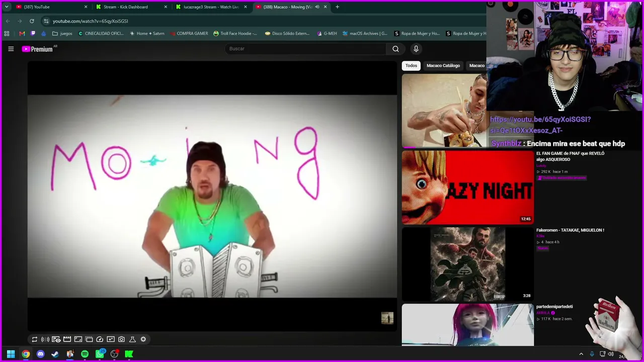This screenshot has height=362, width=644.
Task: Select the Macaco Catálogo filter chip
Action: 443,66
